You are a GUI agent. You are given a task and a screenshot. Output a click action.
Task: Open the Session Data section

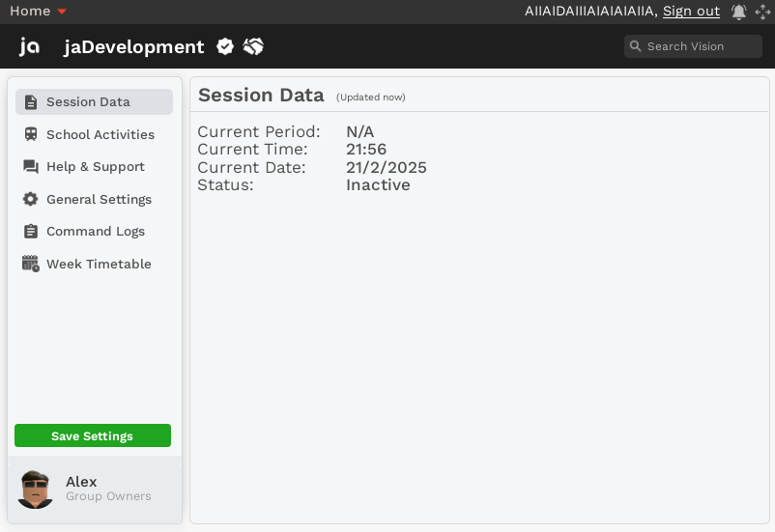click(94, 101)
